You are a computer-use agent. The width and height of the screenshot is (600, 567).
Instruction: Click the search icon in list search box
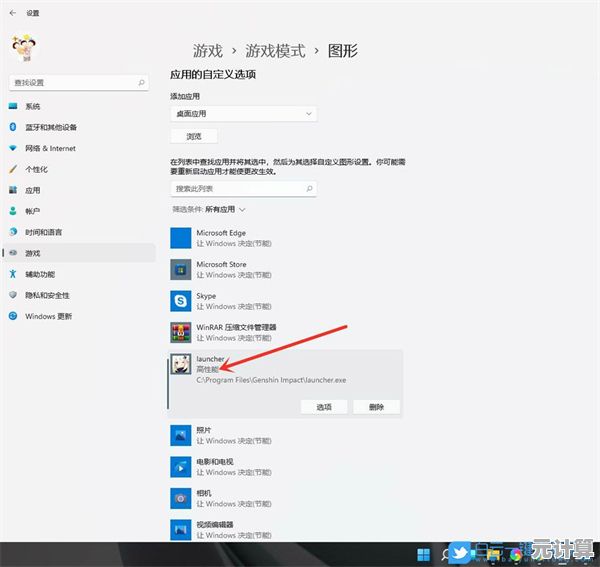click(x=309, y=189)
